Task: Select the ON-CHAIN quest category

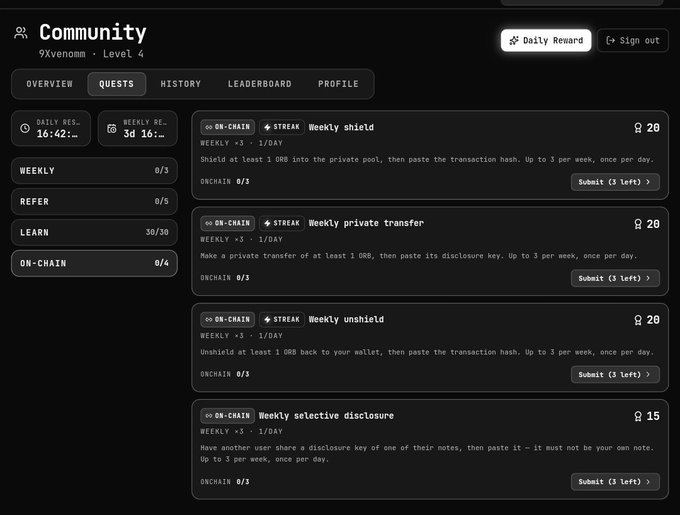Action: pyautogui.click(x=94, y=263)
